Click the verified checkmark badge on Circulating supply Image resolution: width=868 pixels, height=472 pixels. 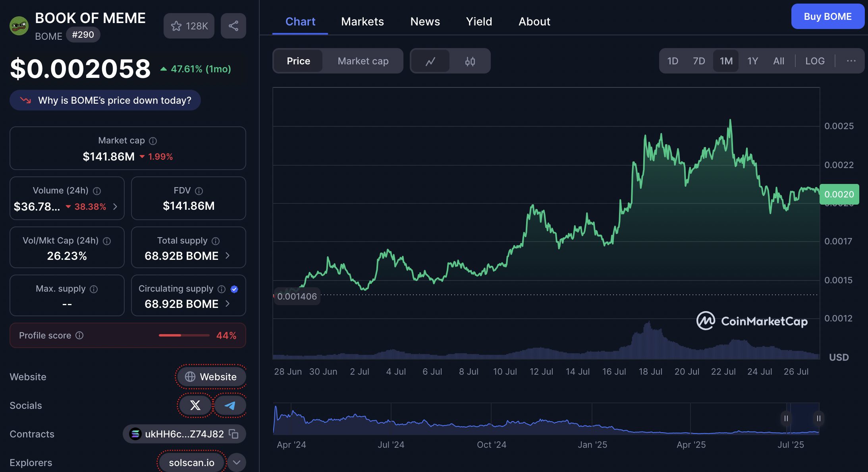pos(234,289)
